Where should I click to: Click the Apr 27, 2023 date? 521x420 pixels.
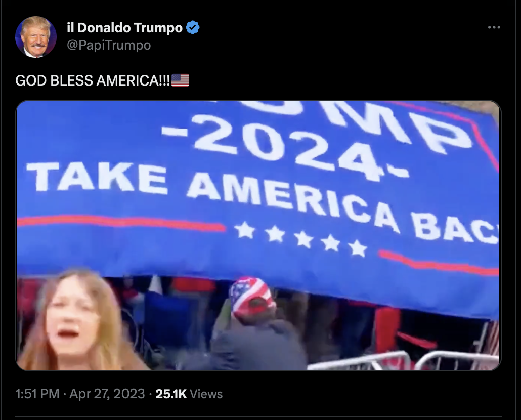point(107,394)
